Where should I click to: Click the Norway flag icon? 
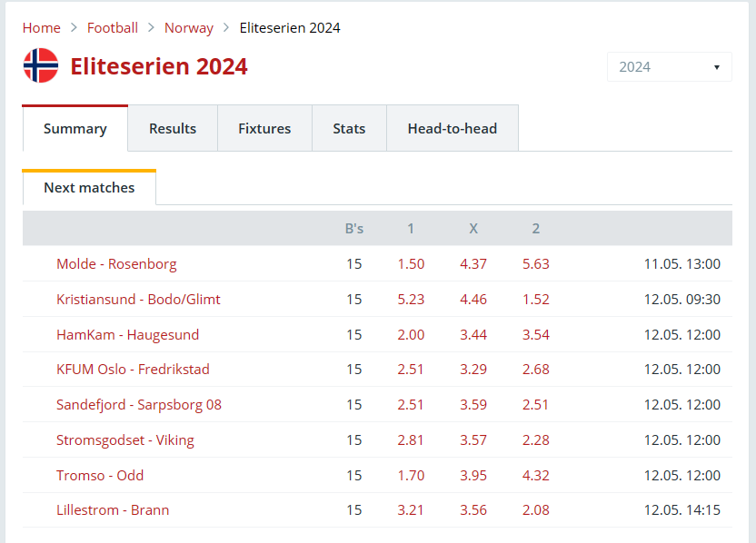pos(41,65)
